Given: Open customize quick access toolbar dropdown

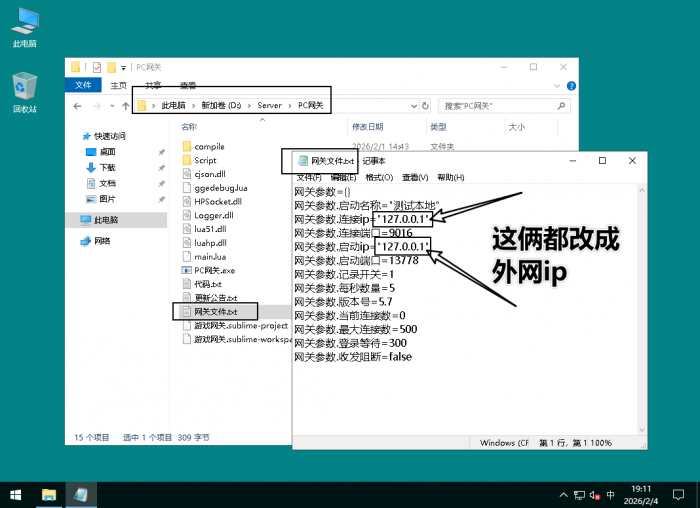Looking at the screenshot, I should tap(123, 67).
